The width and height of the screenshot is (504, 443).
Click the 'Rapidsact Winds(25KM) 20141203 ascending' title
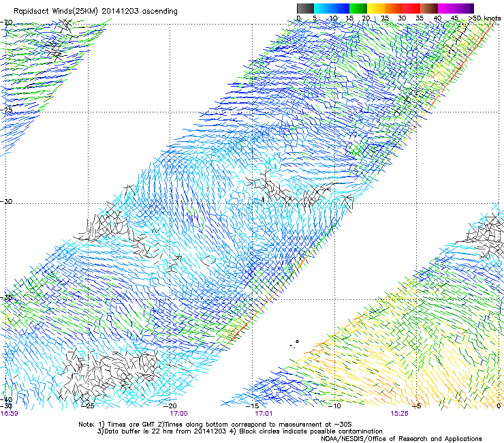tap(95, 12)
